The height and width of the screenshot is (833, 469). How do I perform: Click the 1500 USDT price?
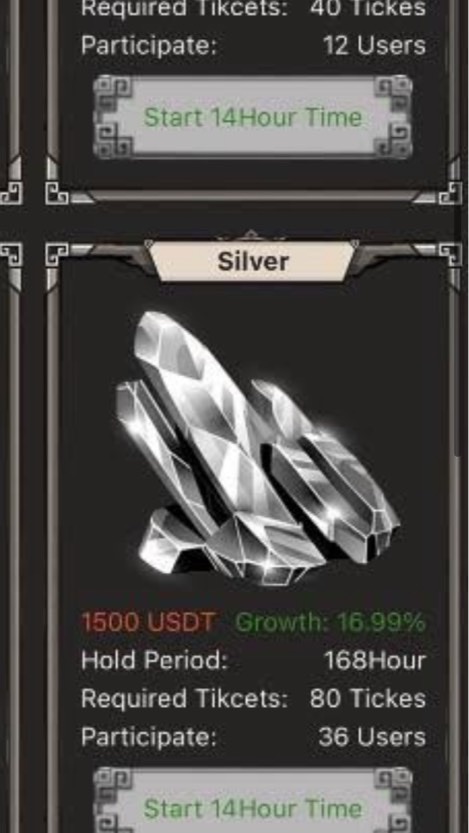pos(148,622)
